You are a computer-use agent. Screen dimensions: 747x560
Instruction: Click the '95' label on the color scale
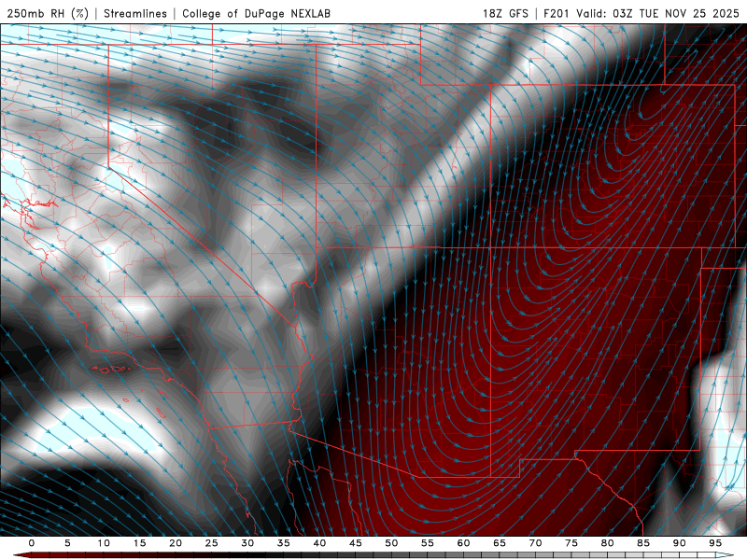715,543
